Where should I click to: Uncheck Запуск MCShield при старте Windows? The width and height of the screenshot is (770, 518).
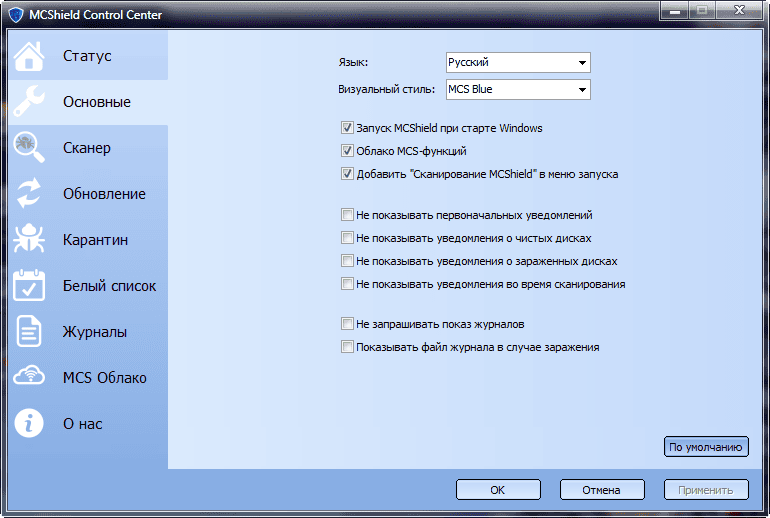(347, 128)
